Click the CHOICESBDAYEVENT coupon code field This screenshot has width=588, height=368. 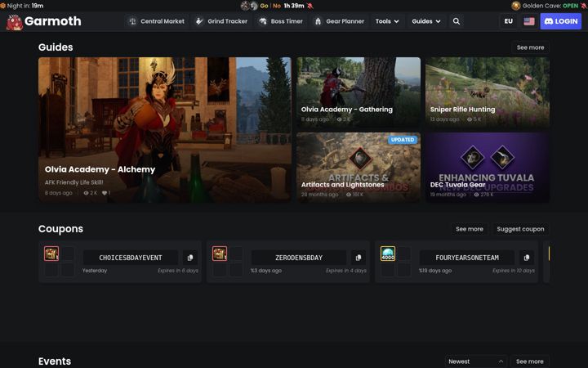pyautogui.click(x=131, y=258)
